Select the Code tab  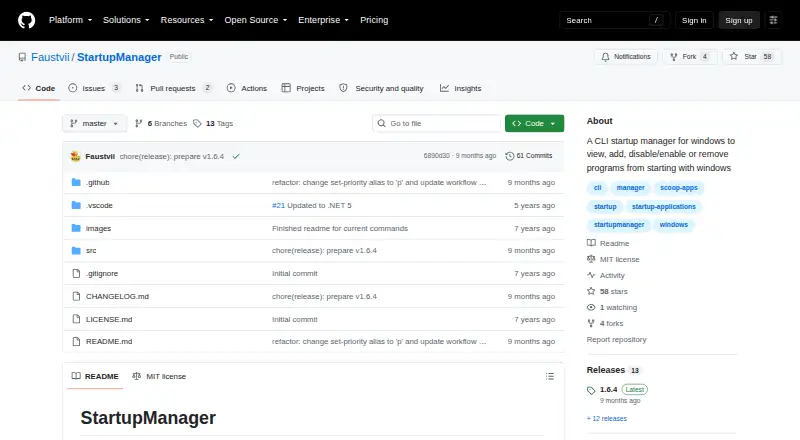(x=39, y=88)
